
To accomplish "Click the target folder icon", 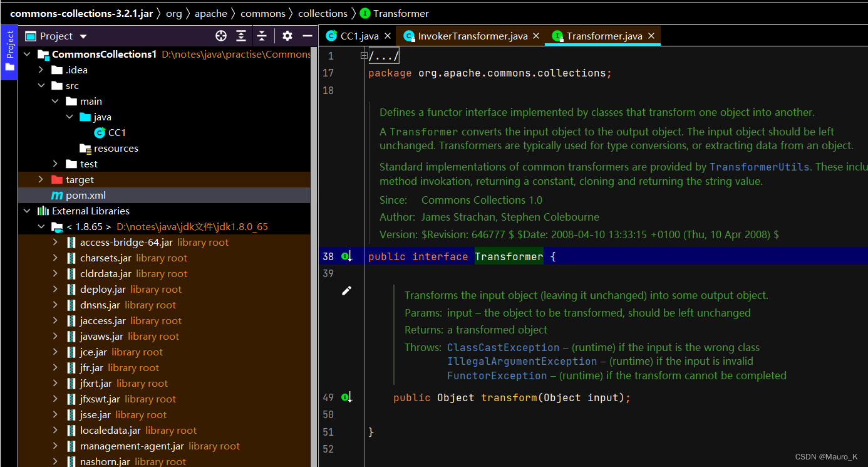I will 57,180.
